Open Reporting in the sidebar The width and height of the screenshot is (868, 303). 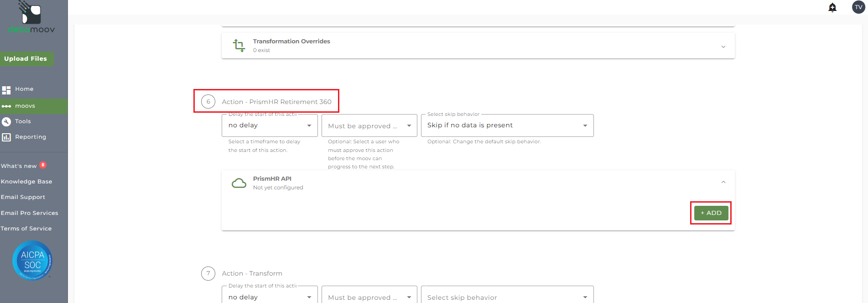(x=30, y=137)
